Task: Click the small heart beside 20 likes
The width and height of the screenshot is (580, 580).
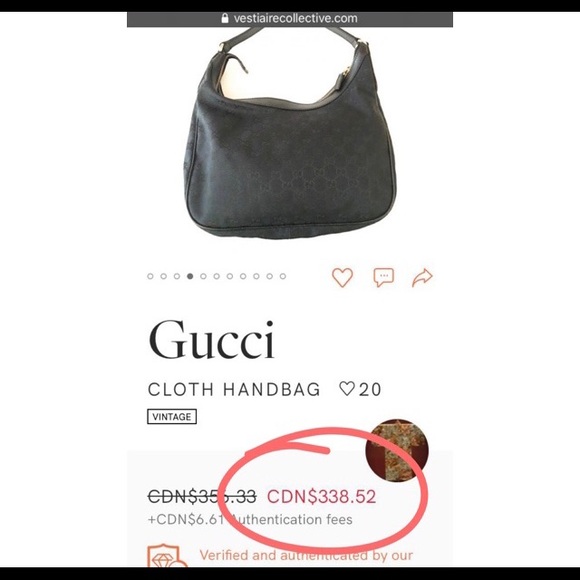Action: click(347, 388)
